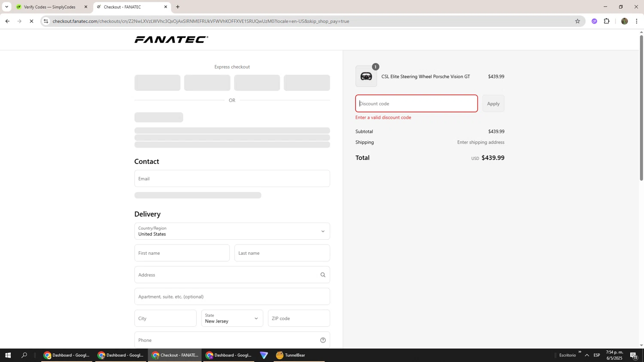Image resolution: width=644 pixels, height=362 pixels.
Task: Click the City field
Action: tap(165, 318)
